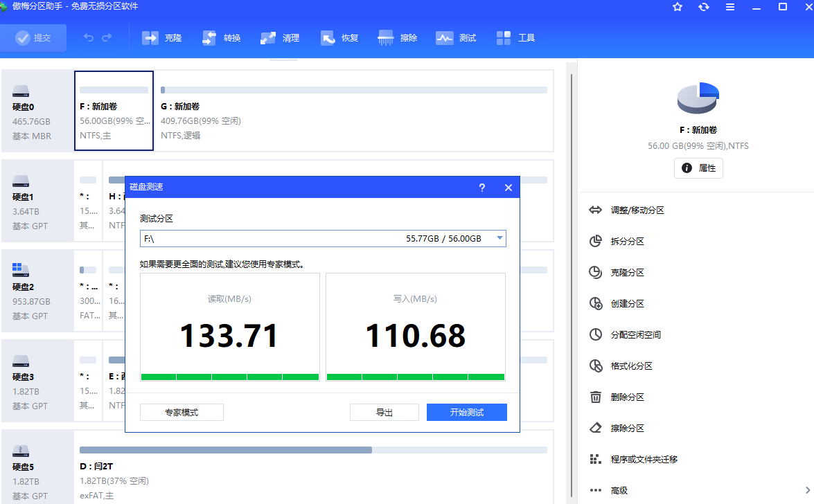The image size is (814, 504).
Task: Click the read speed progress bar
Action: [x=230, y=377]
